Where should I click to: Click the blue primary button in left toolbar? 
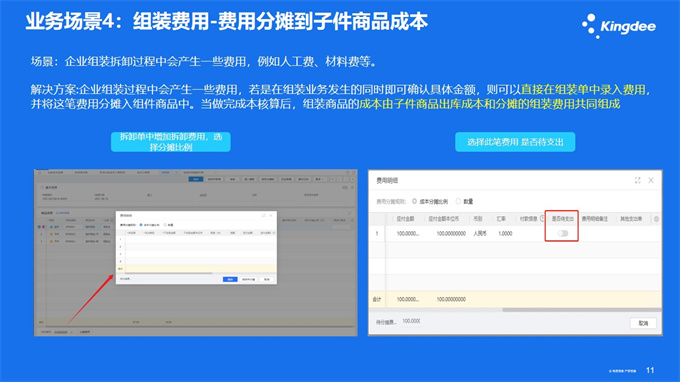196,179
